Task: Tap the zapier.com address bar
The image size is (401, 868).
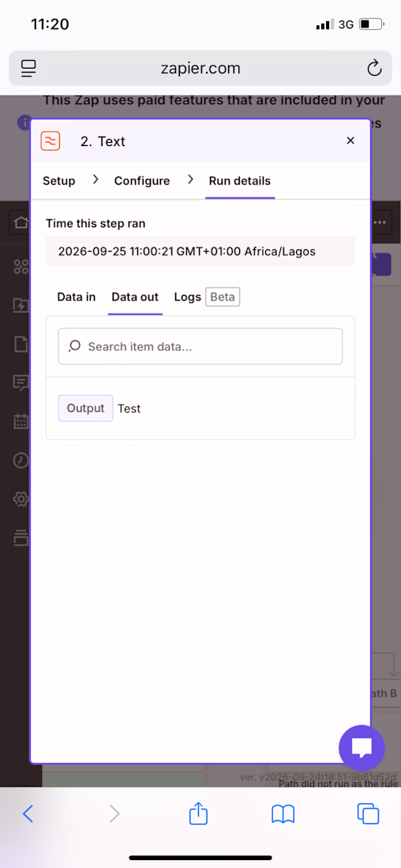Action: [200, 68]
